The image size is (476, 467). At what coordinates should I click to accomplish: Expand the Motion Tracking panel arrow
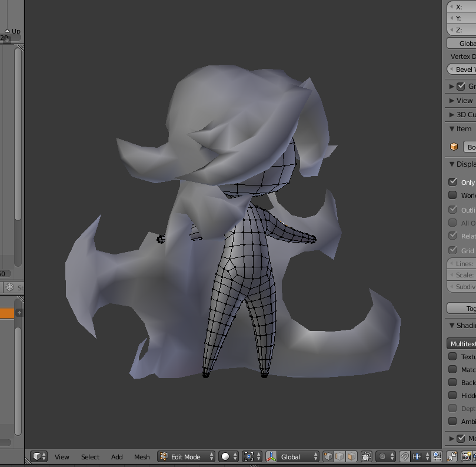point(452,439)
